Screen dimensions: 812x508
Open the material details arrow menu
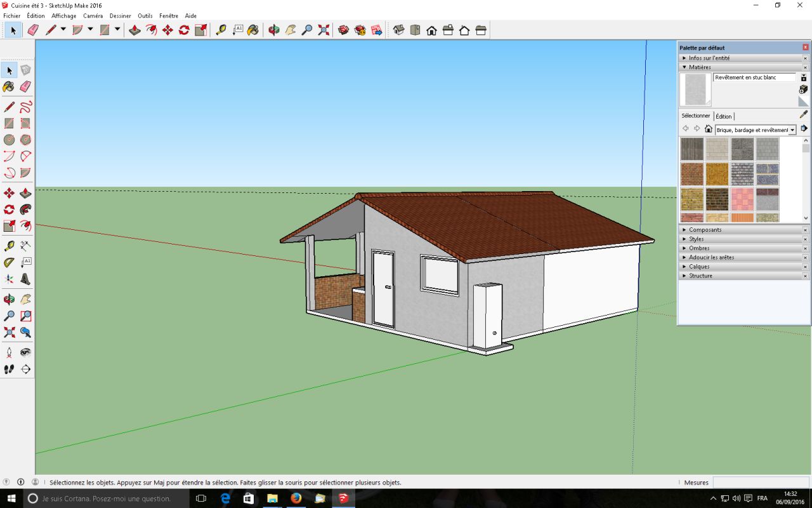click(804, 129)
